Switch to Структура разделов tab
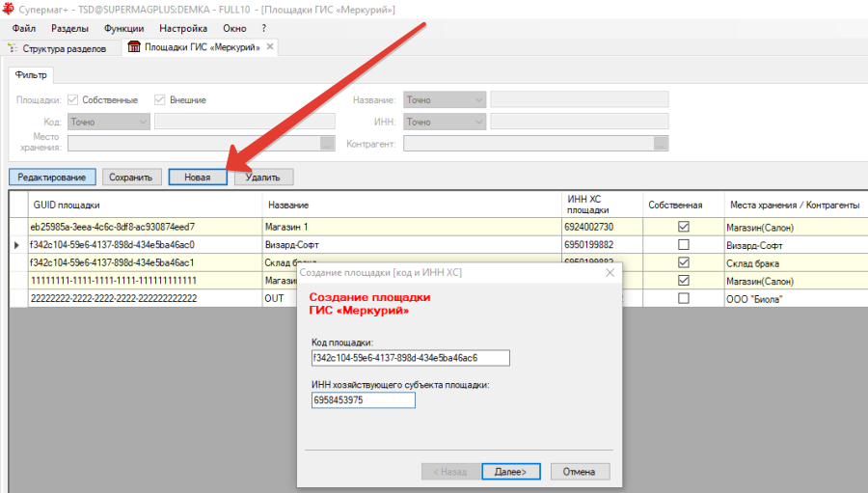The width and height of the screenshot is (868, 493). click(x=63, y=47)
